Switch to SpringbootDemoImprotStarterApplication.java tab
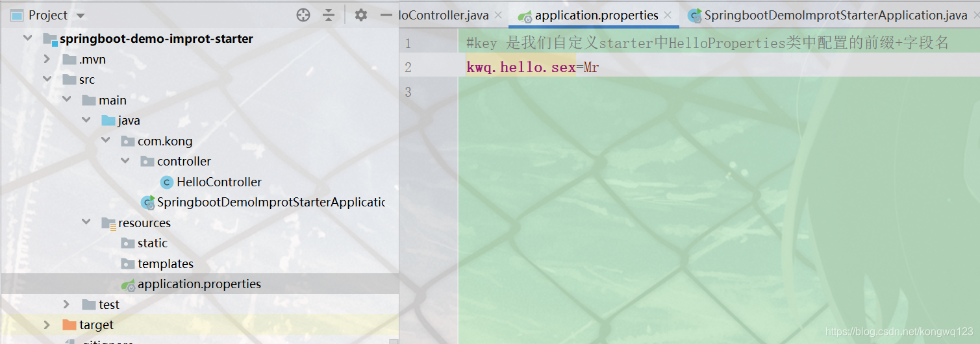The image size is (980, 344). (x=836, y=15)
